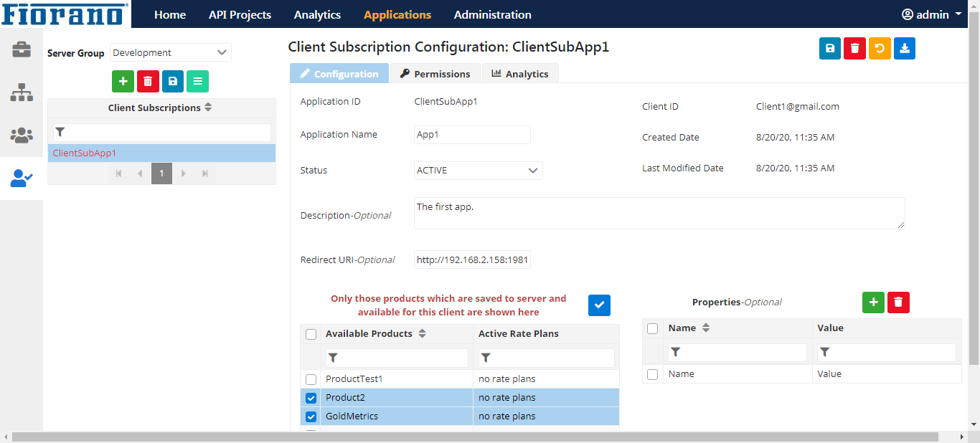Click green add client subscription button
The width and height of the screenshot is (980, 443).
coord(123,82)
